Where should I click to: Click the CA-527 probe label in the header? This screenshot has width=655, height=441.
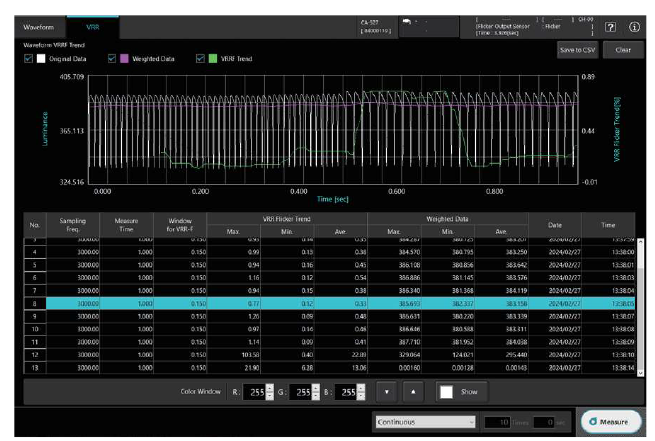tap(370, 22)
